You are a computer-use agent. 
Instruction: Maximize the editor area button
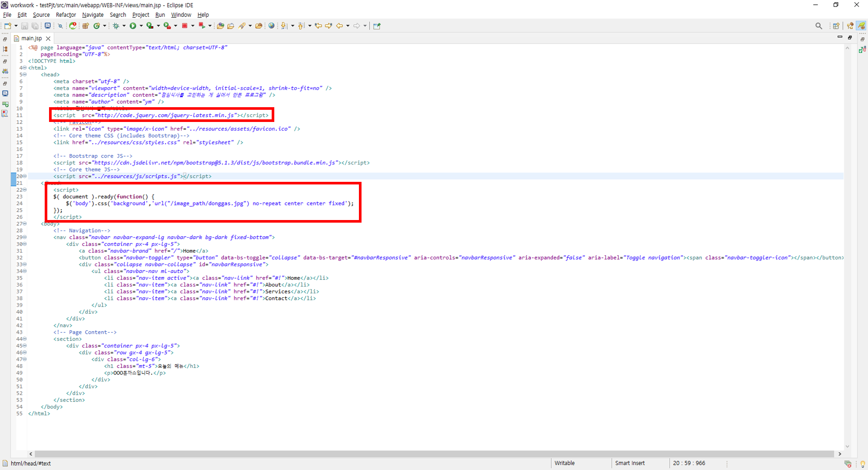click(x=850, y=37)
